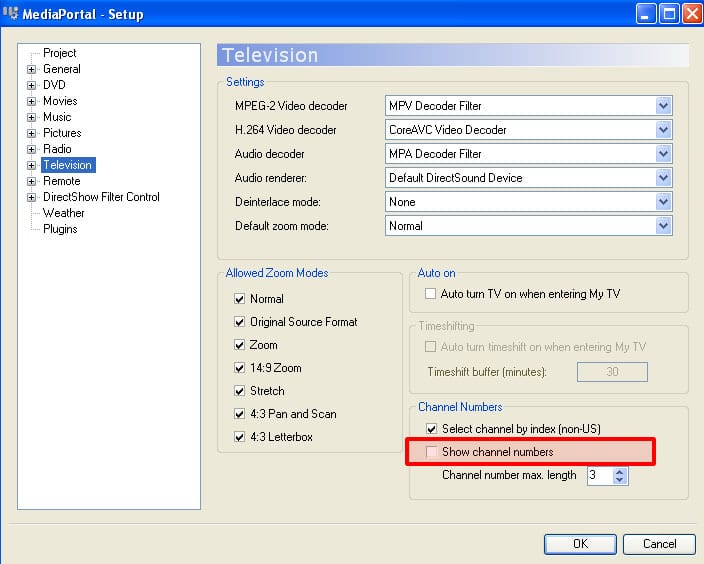
Task: Open the Default zoom mode dropdown
Action: coord(663,226)
